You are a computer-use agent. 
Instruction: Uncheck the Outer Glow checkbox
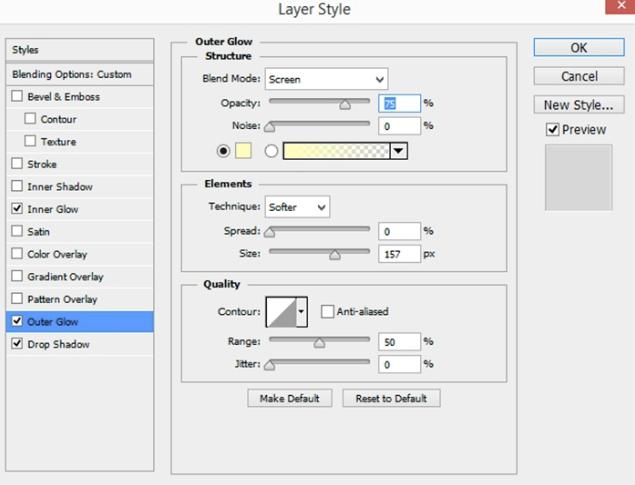tap(17, 321)
